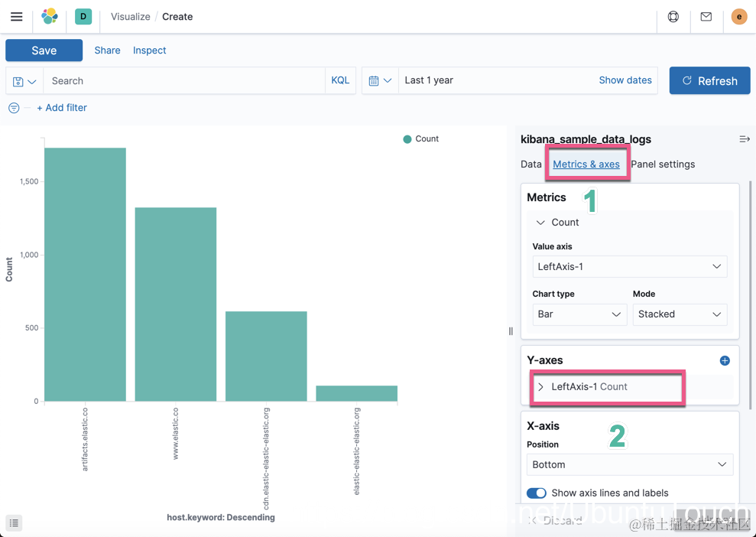Click the panel resize handle
756x537 pixels.
pos(511,331)
